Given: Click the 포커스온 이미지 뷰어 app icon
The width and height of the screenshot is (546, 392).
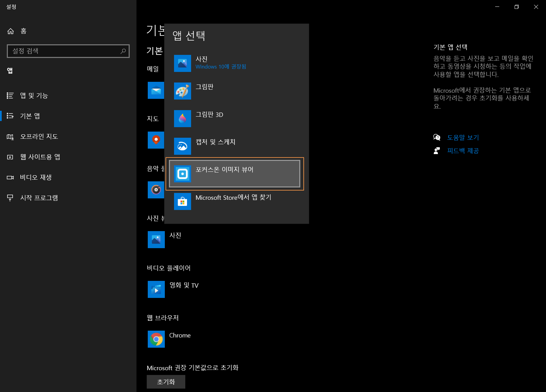Looking at the screenshot, I should tap(183, 174).
